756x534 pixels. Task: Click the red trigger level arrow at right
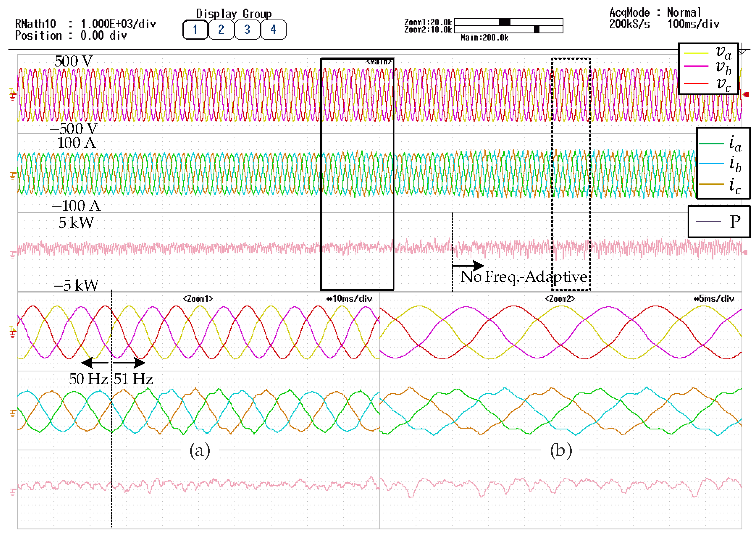click(746, 94)
